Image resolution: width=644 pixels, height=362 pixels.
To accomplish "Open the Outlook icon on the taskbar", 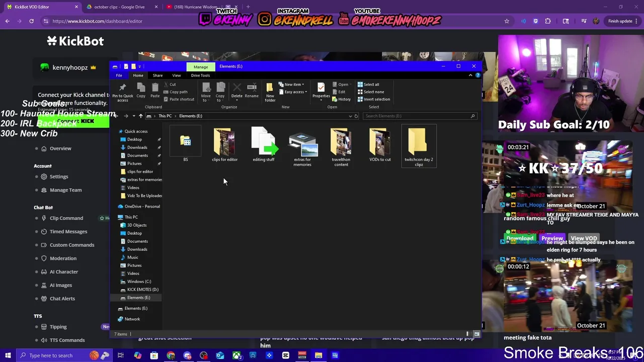I will pos(220,355).
